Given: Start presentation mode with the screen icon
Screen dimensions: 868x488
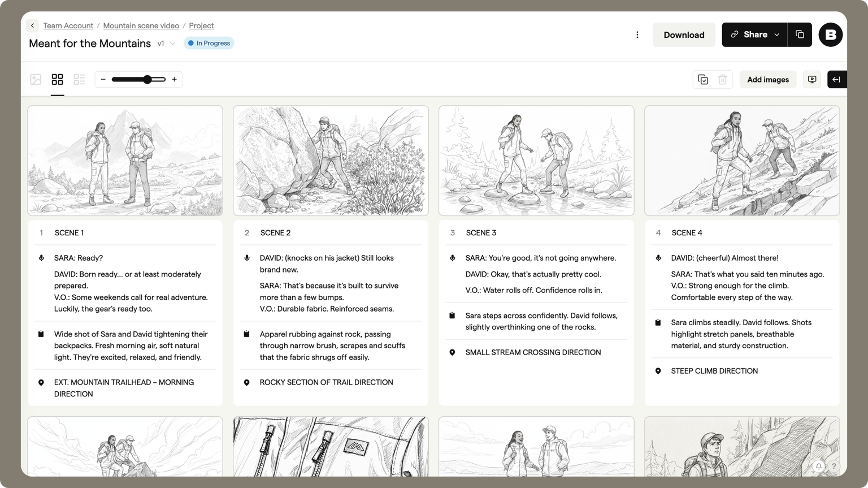Looking at the screenshot, I should pos(812,80).
